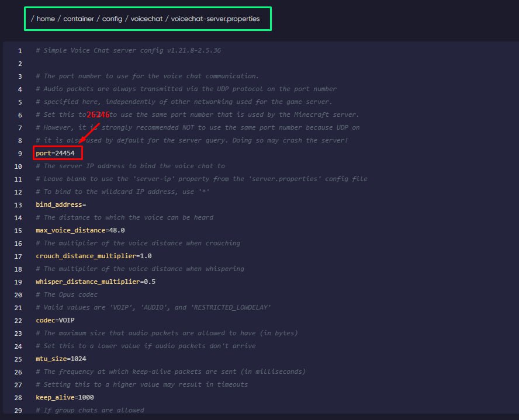Place cursor on max_voice_distance=48.0 value
Image resolution: width=519 pixels, height=420 pixels.
coord(80,230)
